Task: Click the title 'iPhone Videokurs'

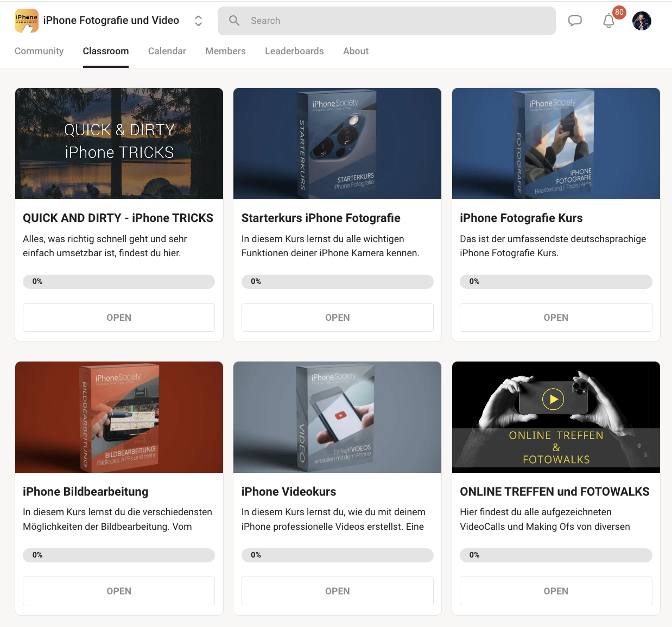Action: coord(289,492)
